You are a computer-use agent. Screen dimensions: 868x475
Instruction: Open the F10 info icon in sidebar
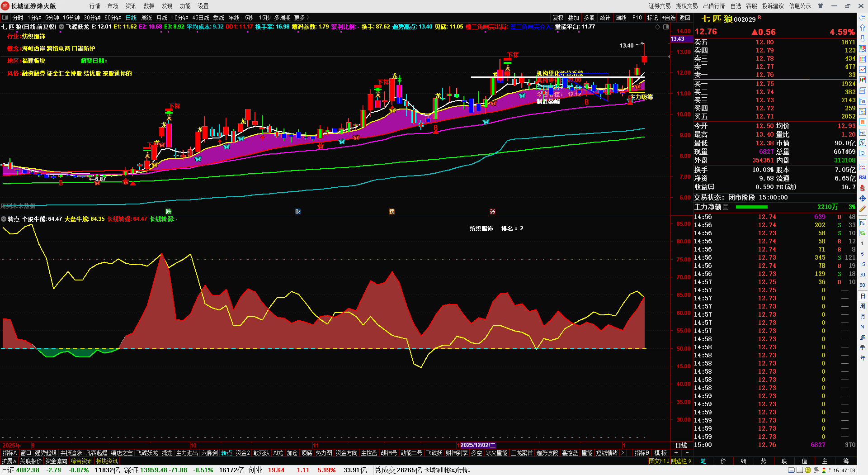pos(863,101)
